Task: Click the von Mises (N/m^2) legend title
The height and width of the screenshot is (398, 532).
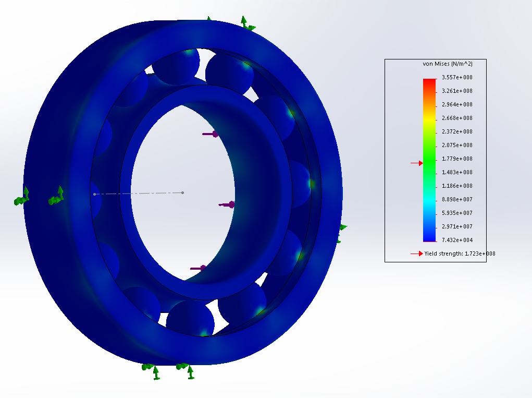Action: tap(447, 64)
